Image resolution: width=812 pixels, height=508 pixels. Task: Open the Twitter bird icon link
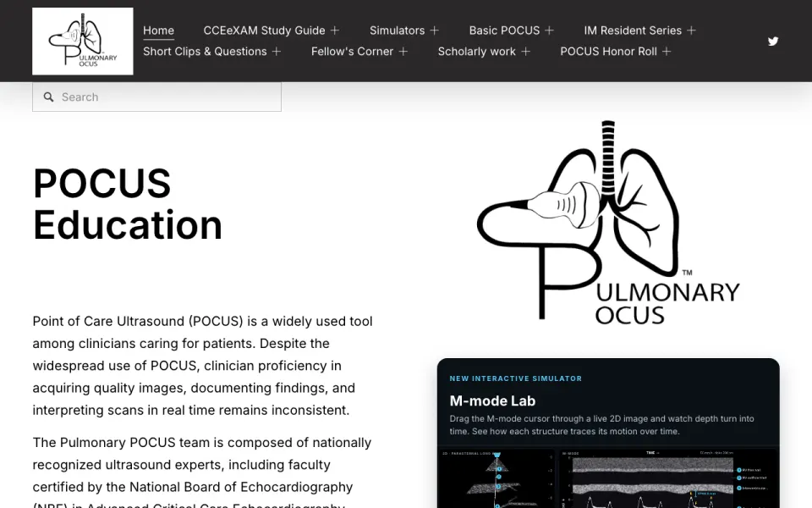click(772, 41)
